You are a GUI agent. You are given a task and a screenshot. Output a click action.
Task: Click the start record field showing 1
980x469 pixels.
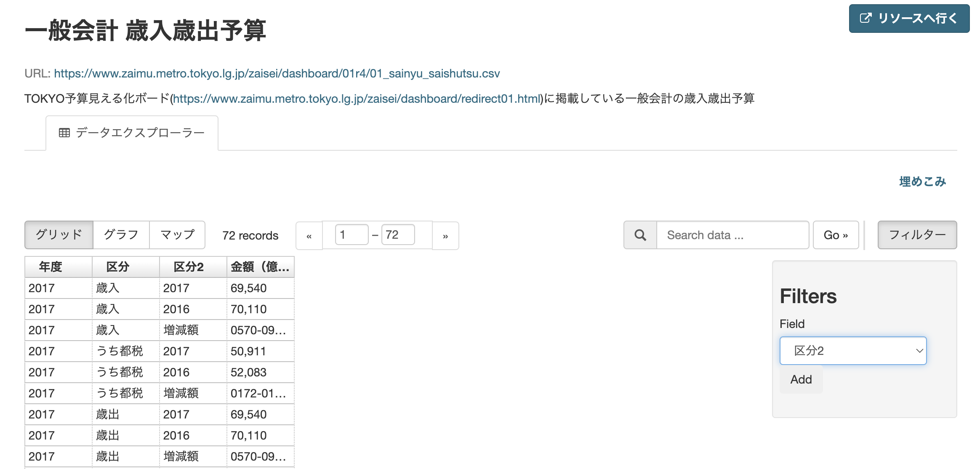click(x=352, y=235)
